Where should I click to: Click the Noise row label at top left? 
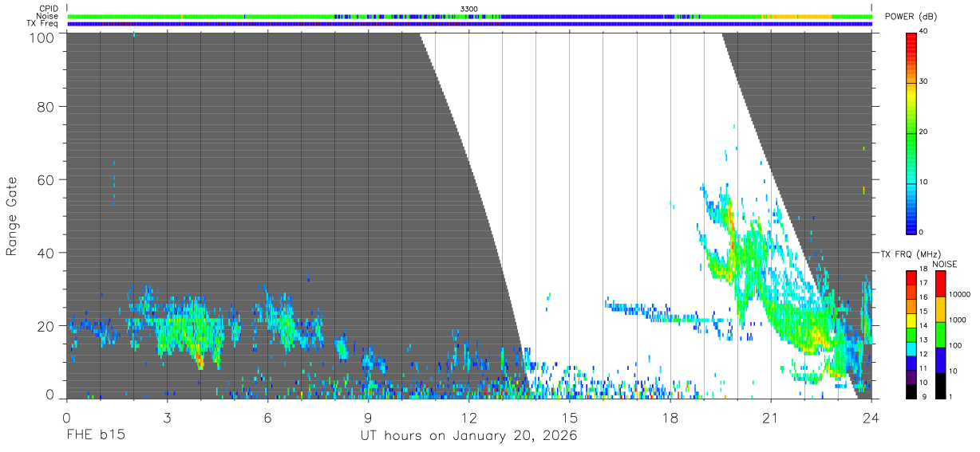(48, 16)
